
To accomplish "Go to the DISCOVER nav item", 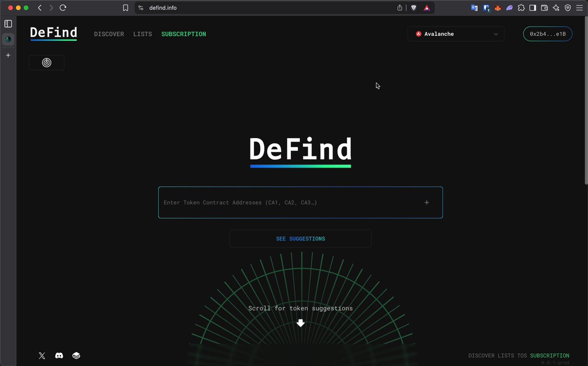I will pyautogui.click(x=109, y=34).
